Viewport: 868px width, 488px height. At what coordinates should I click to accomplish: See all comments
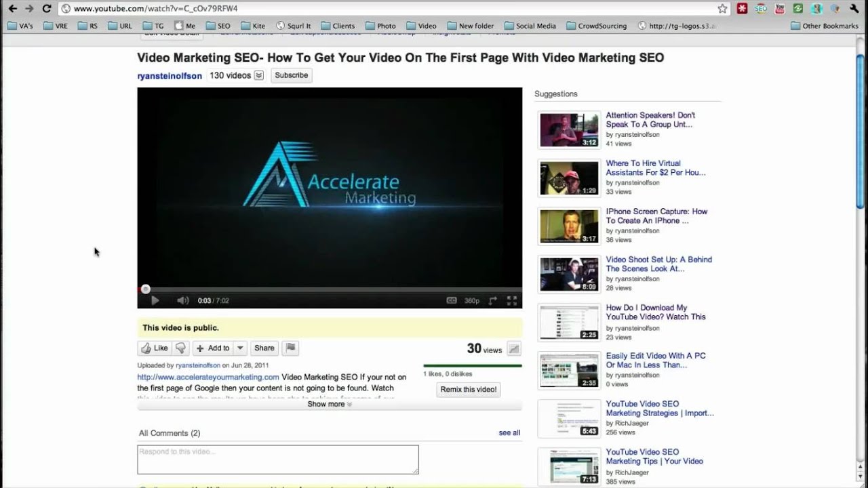[x=509, y=433]
